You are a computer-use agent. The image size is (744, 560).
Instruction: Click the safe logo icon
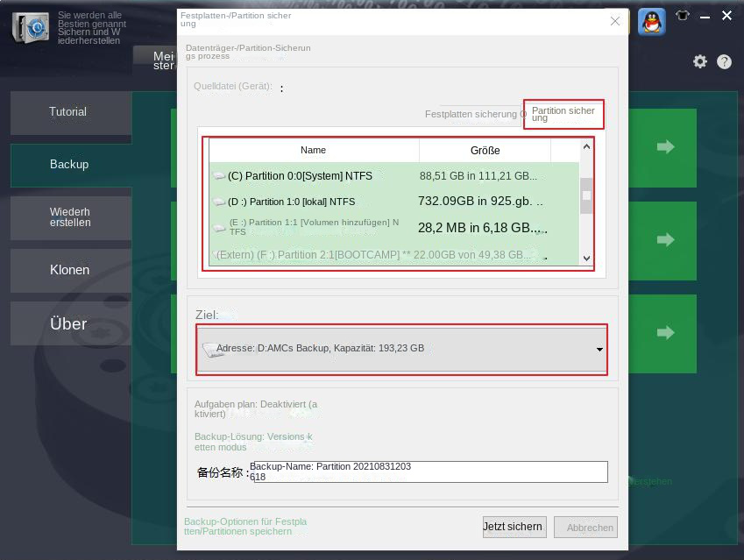pyautogui.click(x=30, y=28)
